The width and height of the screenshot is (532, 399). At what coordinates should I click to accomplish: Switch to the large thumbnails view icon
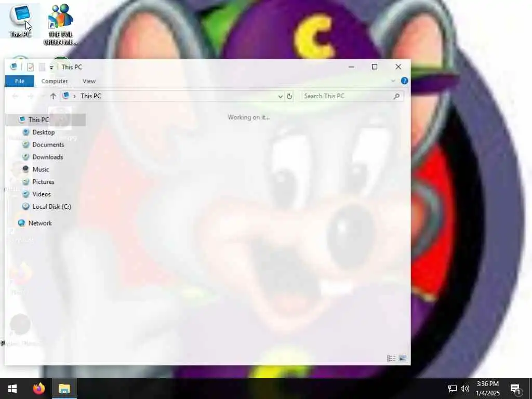[403, 358]
